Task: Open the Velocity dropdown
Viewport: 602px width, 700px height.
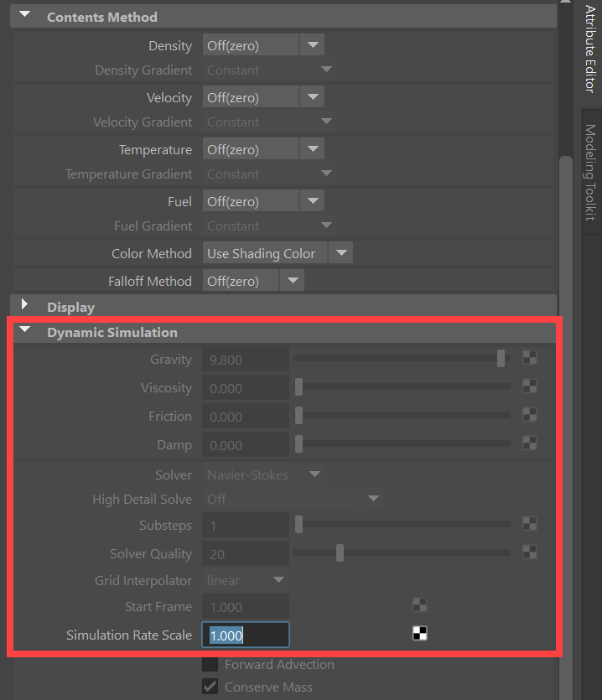Action: [263, 97]
